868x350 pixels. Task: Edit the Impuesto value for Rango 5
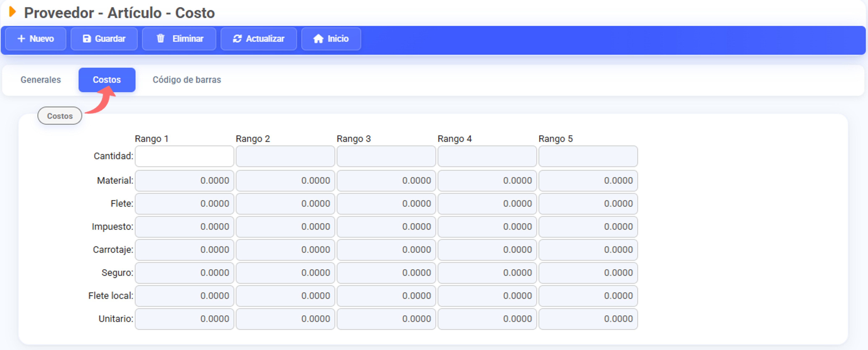(588, 227)
